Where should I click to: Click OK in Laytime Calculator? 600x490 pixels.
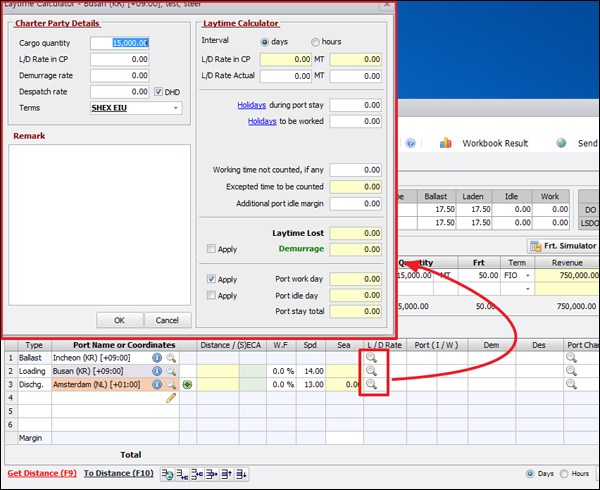[120, 320]
